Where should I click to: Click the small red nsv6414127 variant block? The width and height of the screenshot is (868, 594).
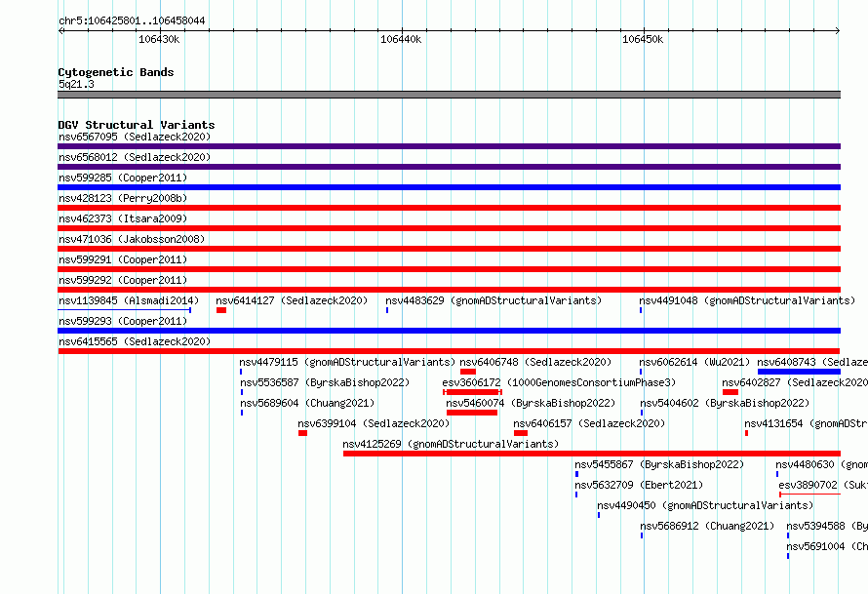coord(221,310)
